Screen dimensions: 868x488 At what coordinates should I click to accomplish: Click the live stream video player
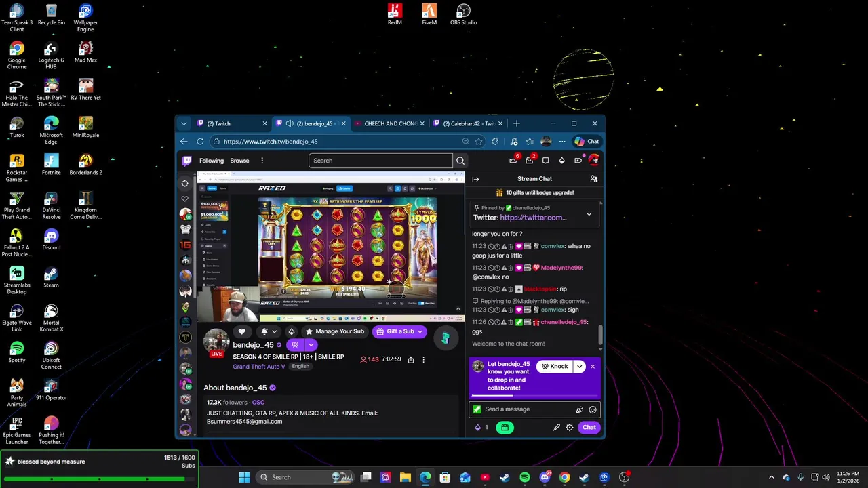coord(330,247)
